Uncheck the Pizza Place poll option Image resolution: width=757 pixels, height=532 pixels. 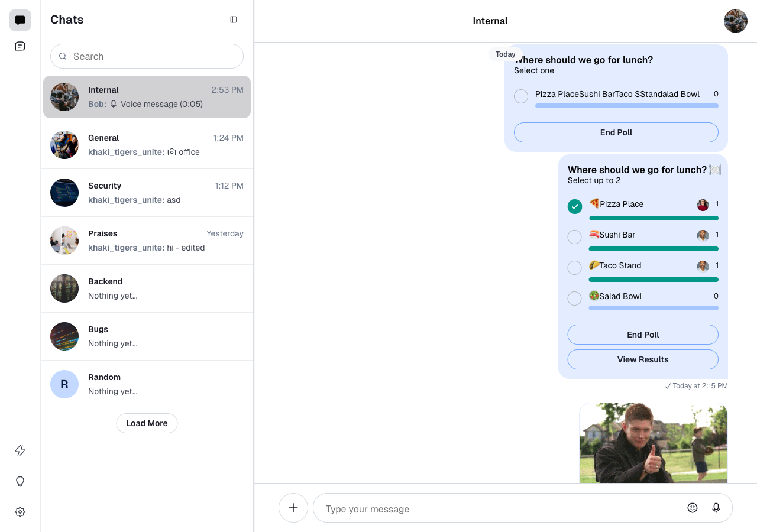coord(574,206)
